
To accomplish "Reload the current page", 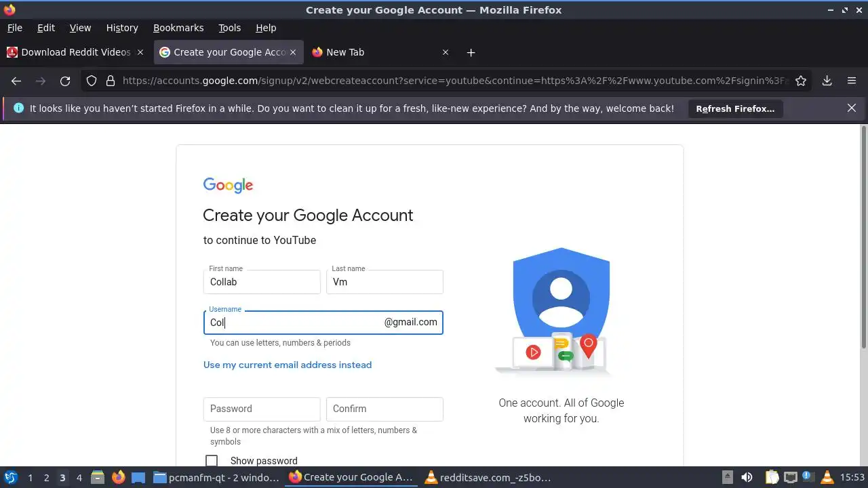I will (x=65, y=81).
